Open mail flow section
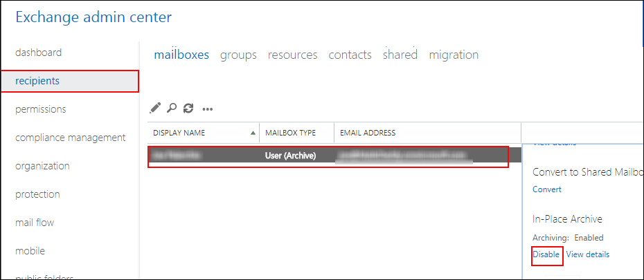Image resolution: width=644 pixels, height=280 pixels. pyautogui.click(x=35, y=223)
